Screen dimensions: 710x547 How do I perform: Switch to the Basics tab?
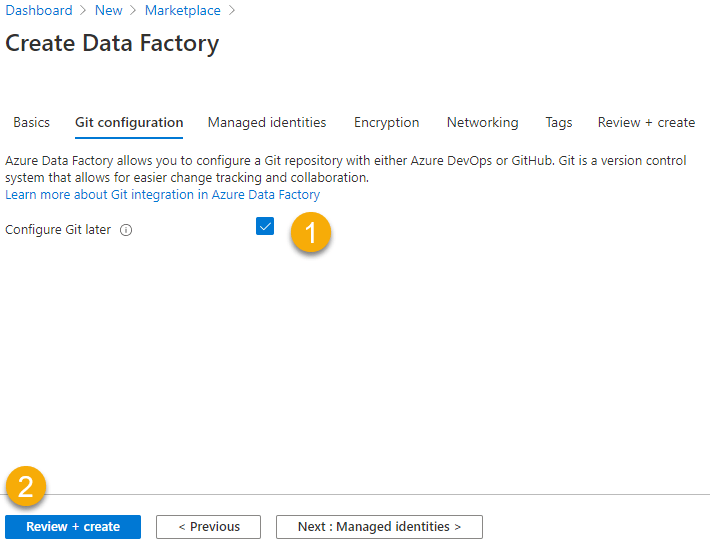tap(31, 123)
